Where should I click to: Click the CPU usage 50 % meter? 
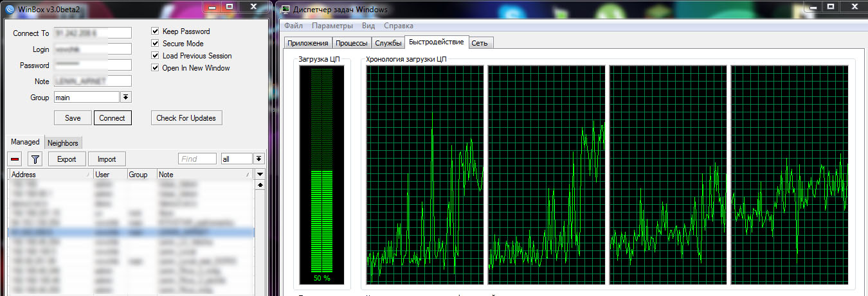pyautogui.click(x=321, y=174)
